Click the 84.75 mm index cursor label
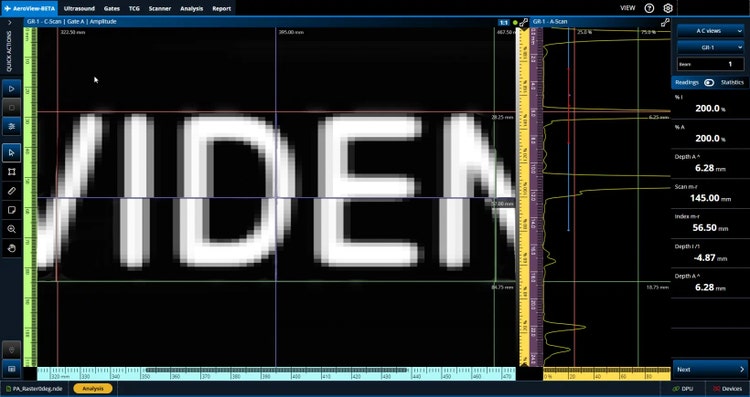This screenshot has width=750, height=397. coord(502,287)
